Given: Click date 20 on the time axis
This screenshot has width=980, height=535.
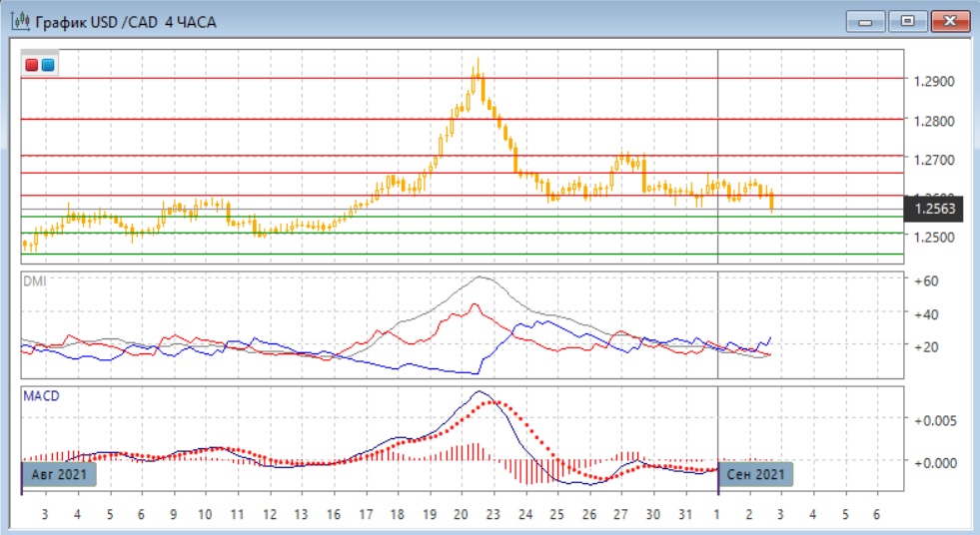Looking at the screenshot, I should pyautogui.click(x=461, y=514).
